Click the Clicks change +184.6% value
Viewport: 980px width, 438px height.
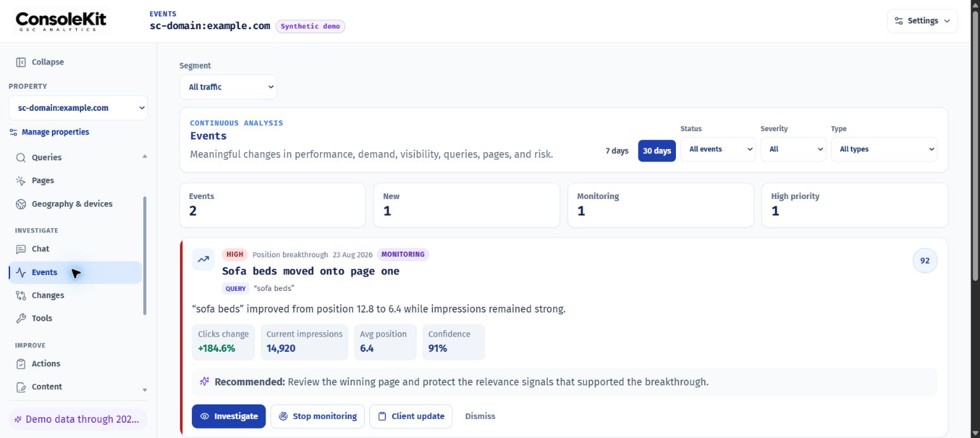(217, 348)
